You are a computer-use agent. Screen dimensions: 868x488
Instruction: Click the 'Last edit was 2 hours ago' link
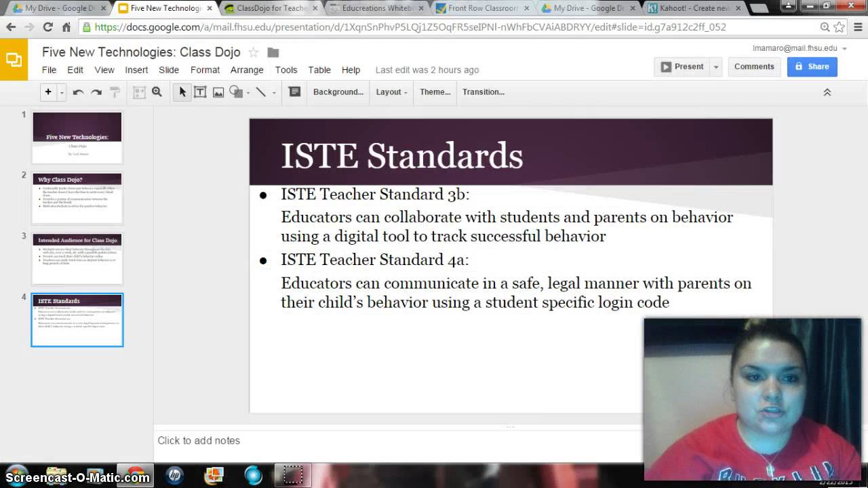click(x=427, y=70)
